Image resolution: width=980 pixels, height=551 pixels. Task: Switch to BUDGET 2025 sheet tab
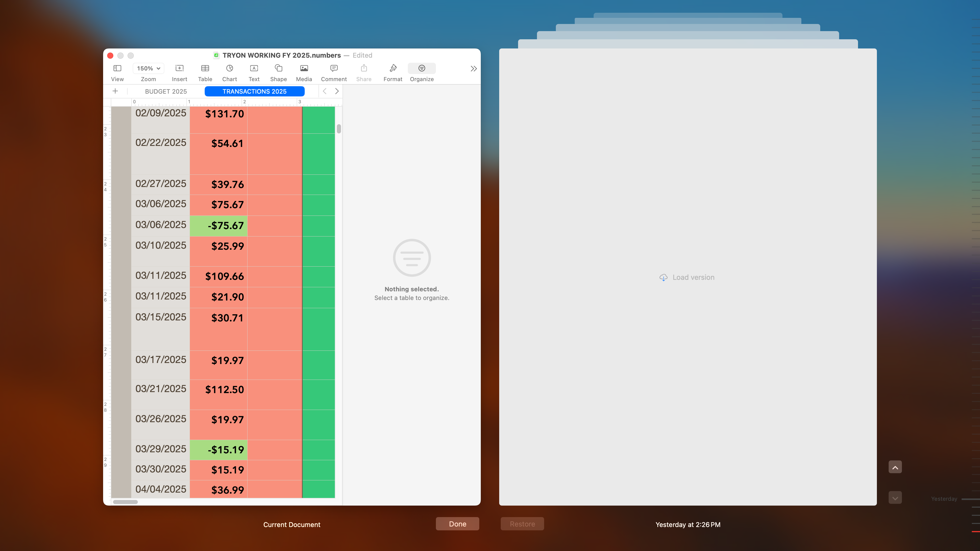[x=166, y=91]
